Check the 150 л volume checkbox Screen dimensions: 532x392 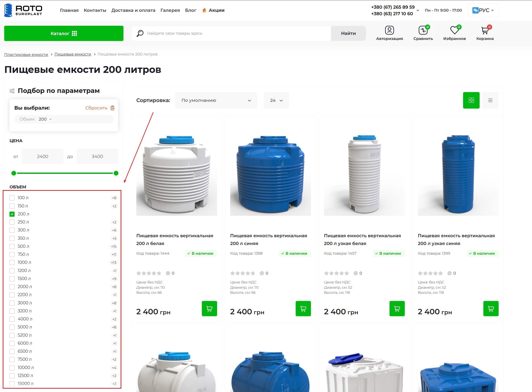click(12, 206)
